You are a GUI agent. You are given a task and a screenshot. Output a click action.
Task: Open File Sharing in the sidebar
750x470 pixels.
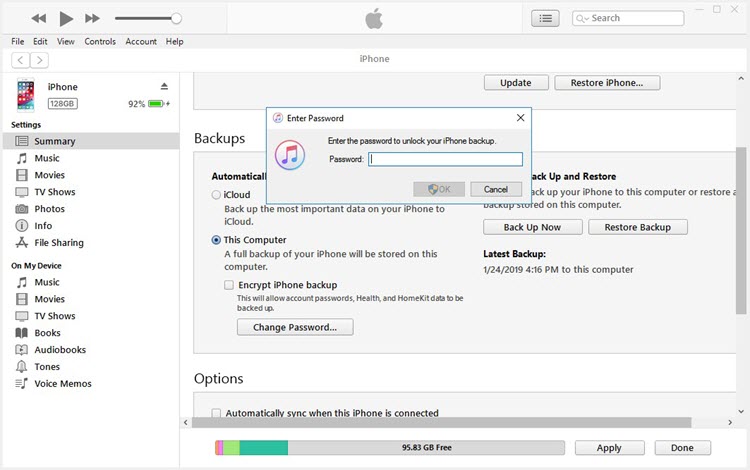point(91,242)
